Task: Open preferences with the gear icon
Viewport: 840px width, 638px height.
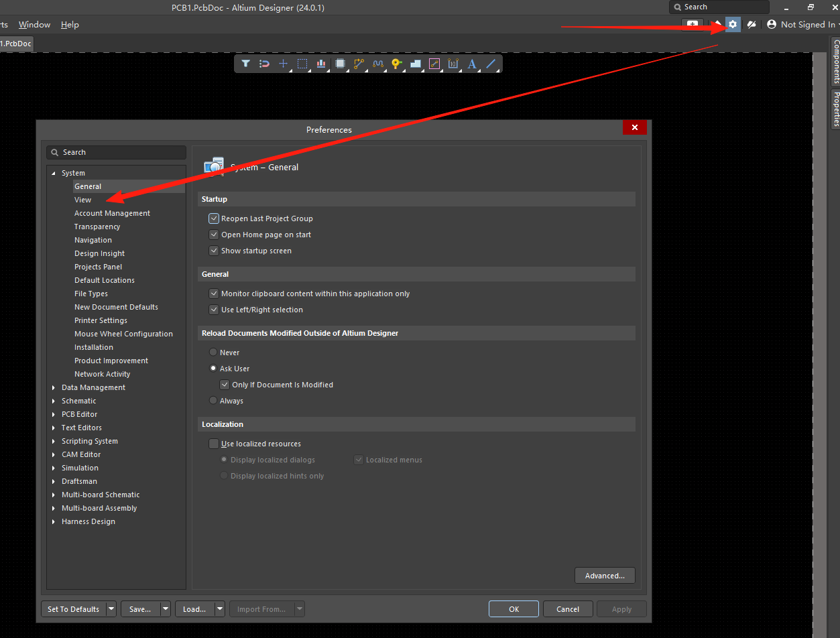Action: pyautogui.click(x=733, y=24)
